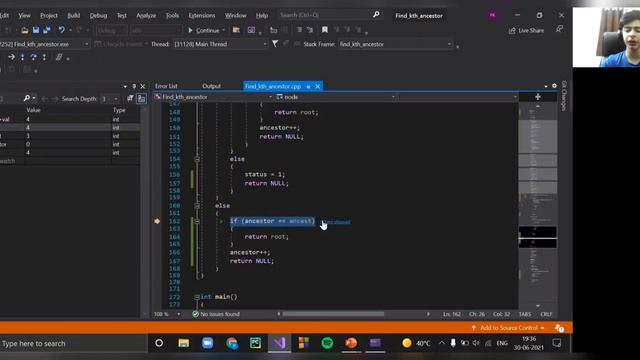Open the process Find_kth_ancestor.exe dropdown
640x360 pixels.
(86, 44)
